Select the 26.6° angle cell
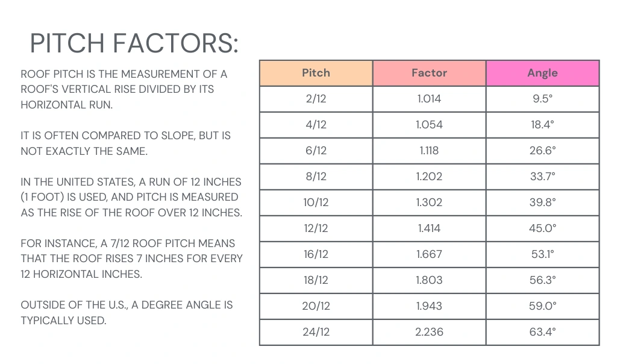The width and height of the screenshot is (617, 364). tap(542, 151)
